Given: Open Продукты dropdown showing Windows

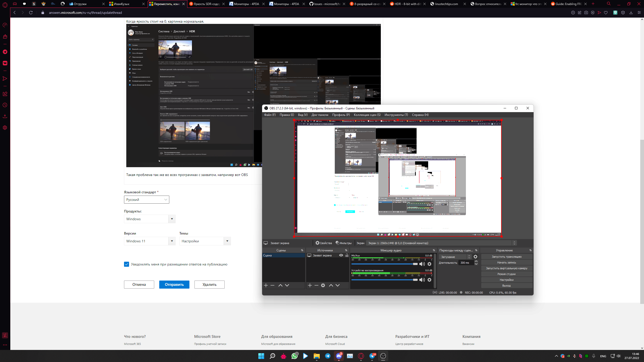Looking at the screenshot, I should (150, 219).
